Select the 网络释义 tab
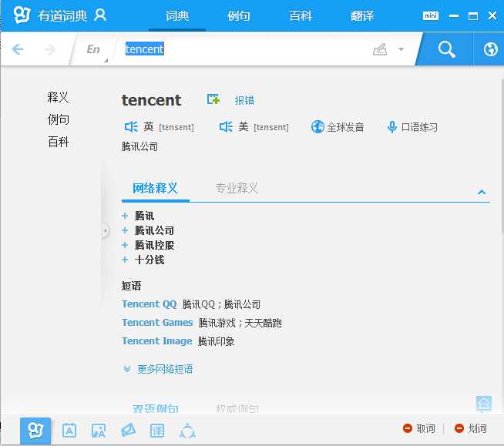This screenshot has height=446, width=504. tap(155, 188)
